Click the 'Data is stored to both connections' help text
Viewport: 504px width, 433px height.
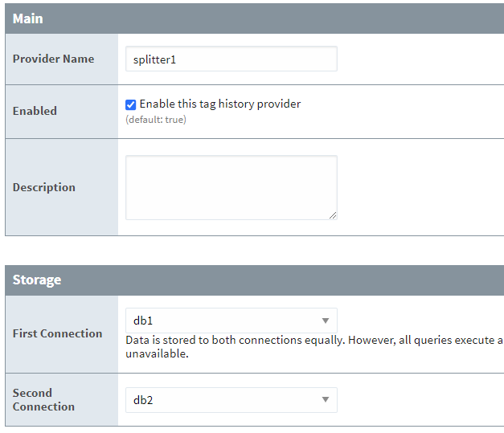point(313,341)
